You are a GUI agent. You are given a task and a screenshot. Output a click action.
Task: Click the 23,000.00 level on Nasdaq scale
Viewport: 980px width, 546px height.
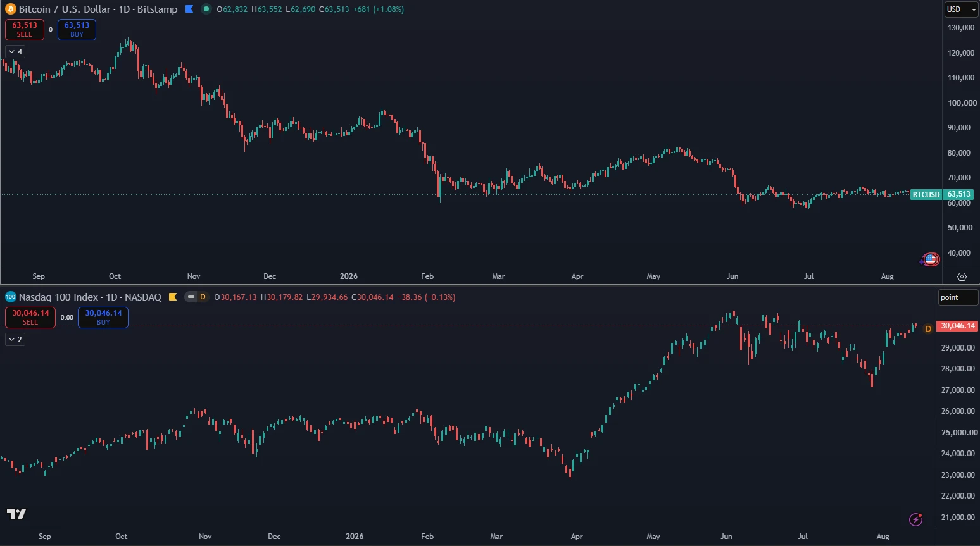pos(958,475)
